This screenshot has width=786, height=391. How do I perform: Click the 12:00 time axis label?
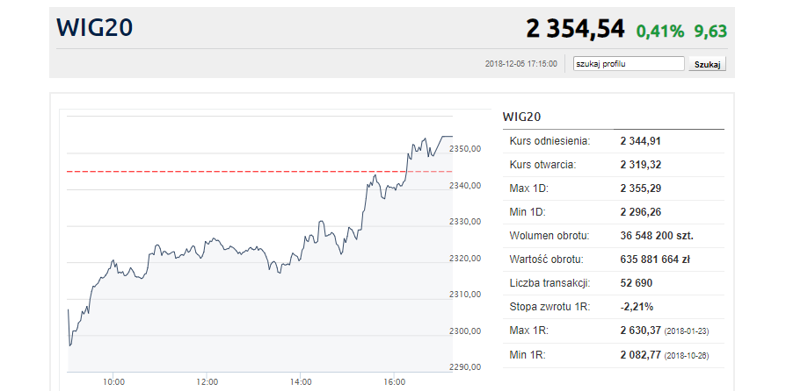(207, 382)
